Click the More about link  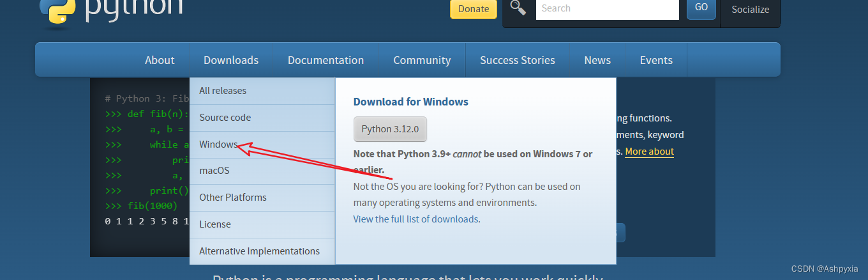pyautogui.click(x=649, y=152)
